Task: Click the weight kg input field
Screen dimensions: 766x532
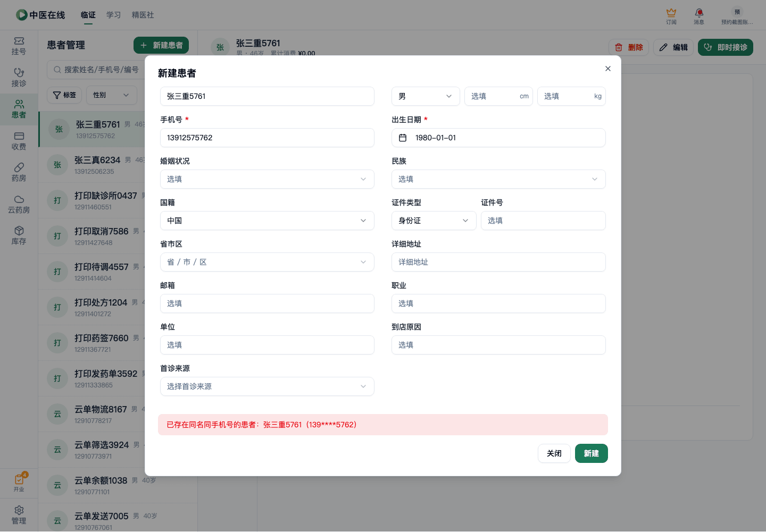Action: [x=571, y=96]
